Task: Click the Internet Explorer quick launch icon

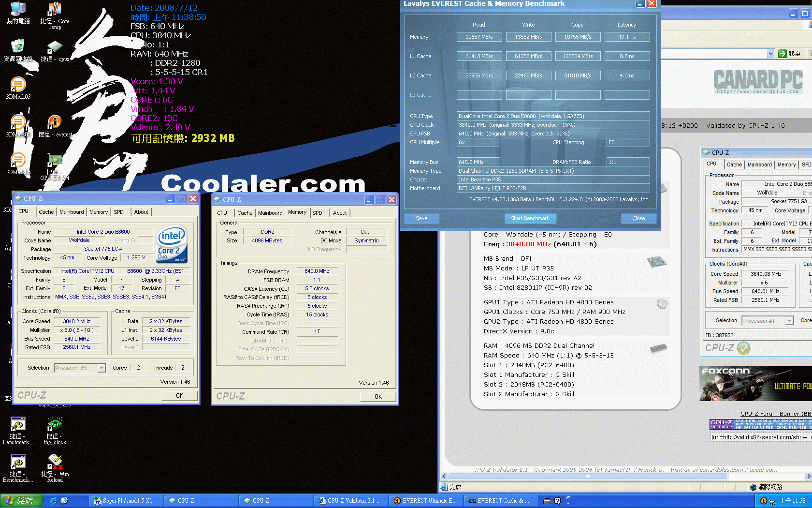Action: click(x=54, y=501)
